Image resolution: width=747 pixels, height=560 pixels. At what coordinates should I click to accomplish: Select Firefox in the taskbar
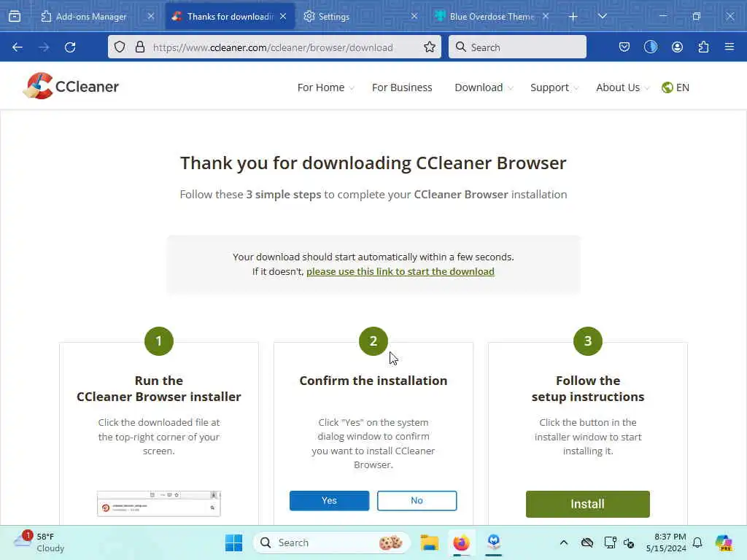click(x=461, y=542)
